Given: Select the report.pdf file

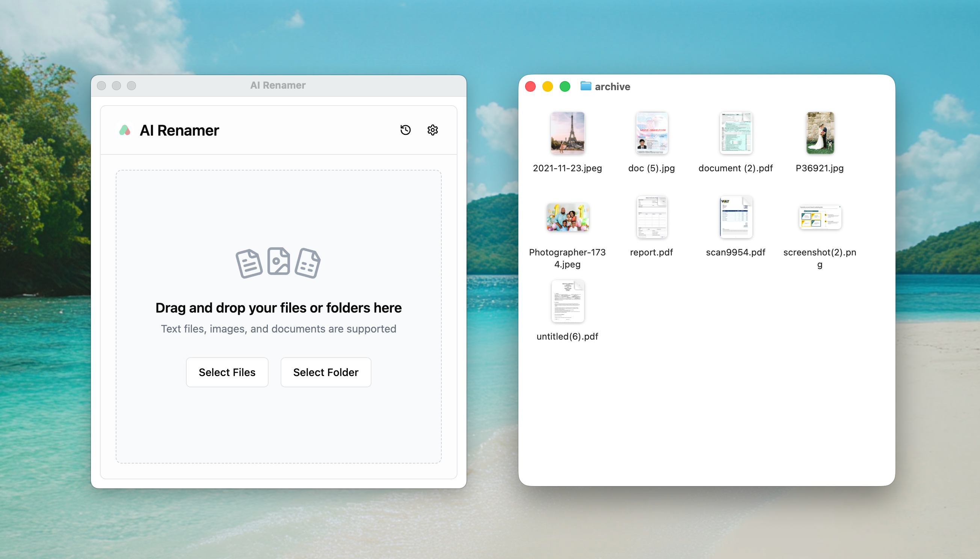Looking at the screenshot, I should (x=651, y=217).
